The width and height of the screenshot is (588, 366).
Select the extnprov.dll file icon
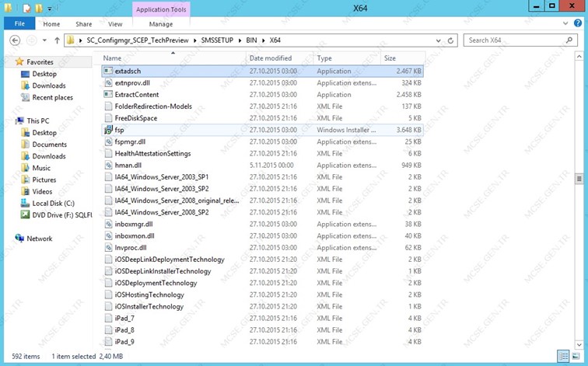[x=108, y=83]
